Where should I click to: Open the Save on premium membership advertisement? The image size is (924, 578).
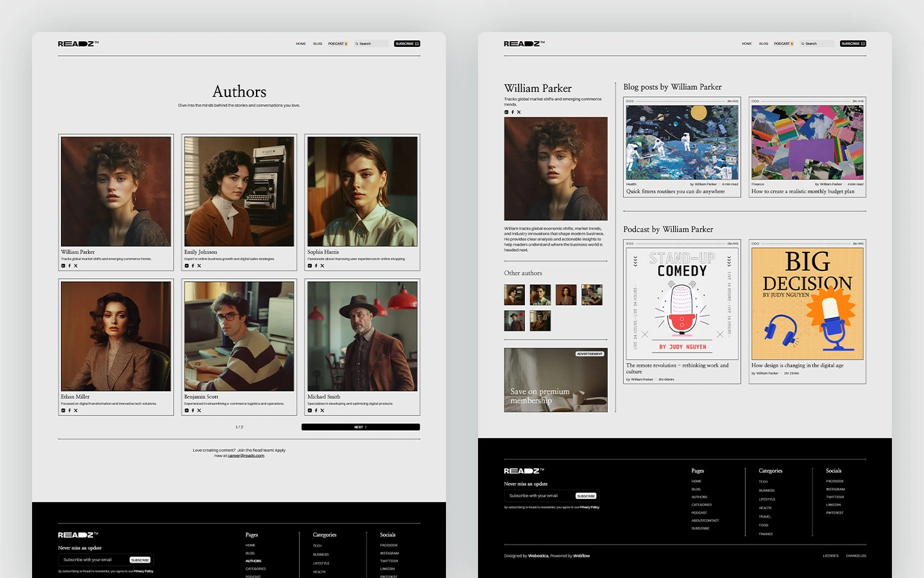pyautogui.click(x=556, y=380)
